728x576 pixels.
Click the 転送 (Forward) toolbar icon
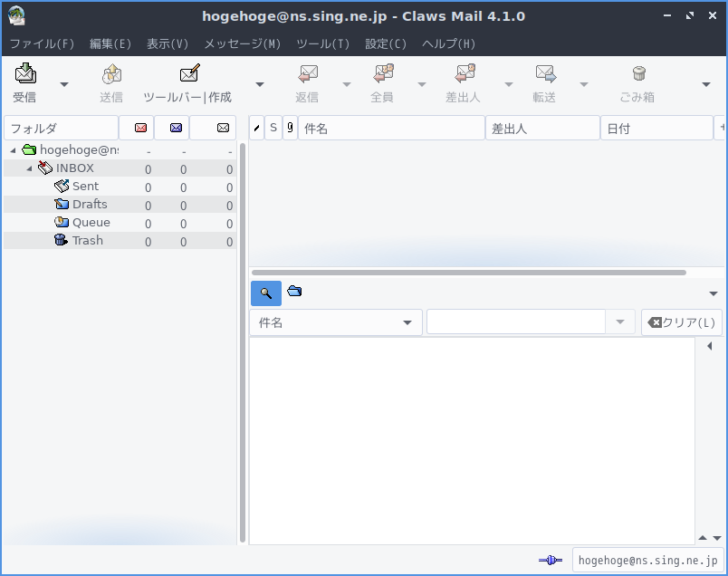(545, 73)
